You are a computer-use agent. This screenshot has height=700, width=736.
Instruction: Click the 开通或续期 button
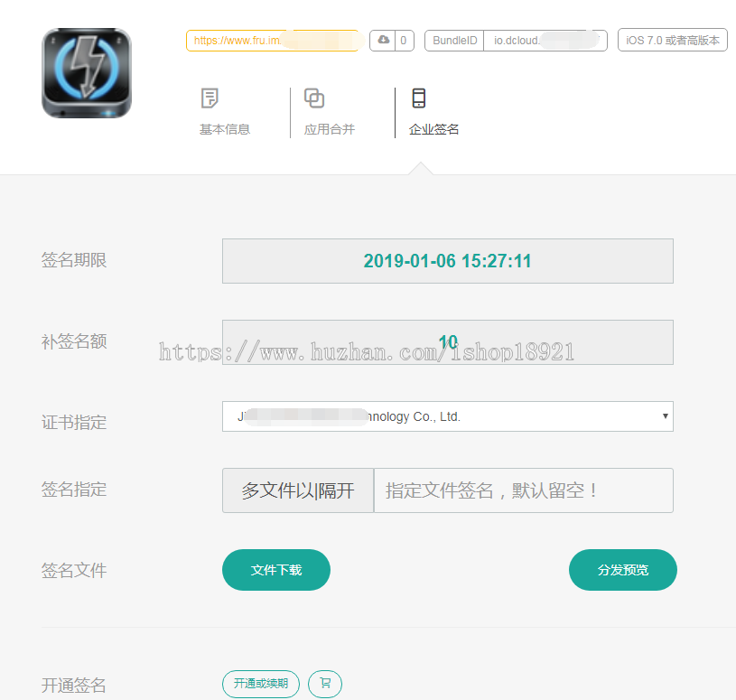click(x=260, y=684)
